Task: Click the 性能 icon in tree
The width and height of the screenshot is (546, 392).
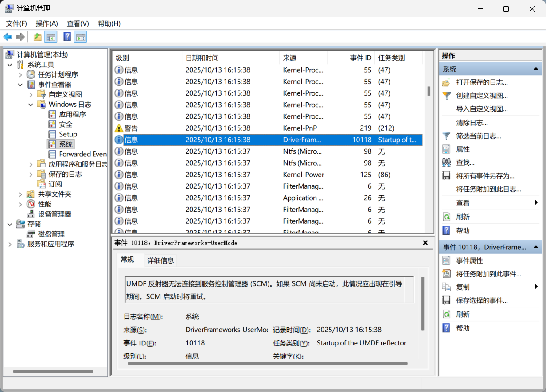Action: [31, 204]
